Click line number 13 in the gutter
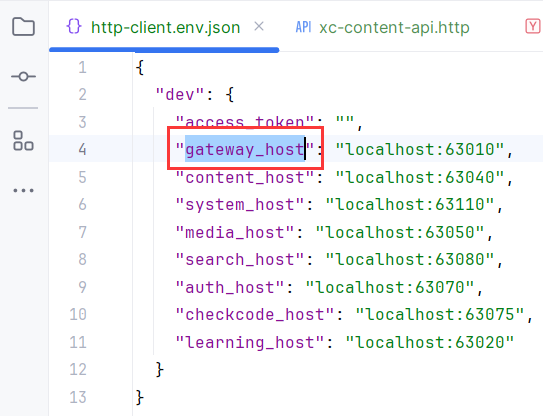Image resolution: width=543 pixels, height=416 pixels. (78, 397)
